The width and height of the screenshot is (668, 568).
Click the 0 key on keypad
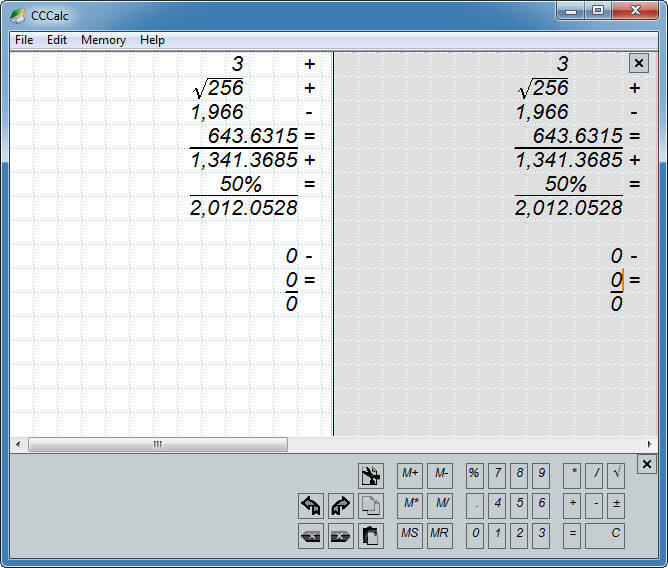[475, 536]
